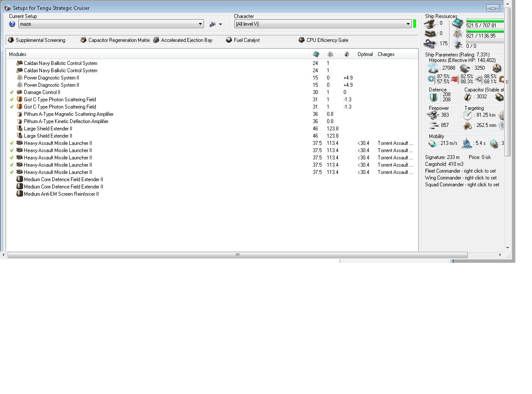The image size is (532, 394).
Task: Click the kinetic resistance icon showing 88.5%
Action: point(479,79)
